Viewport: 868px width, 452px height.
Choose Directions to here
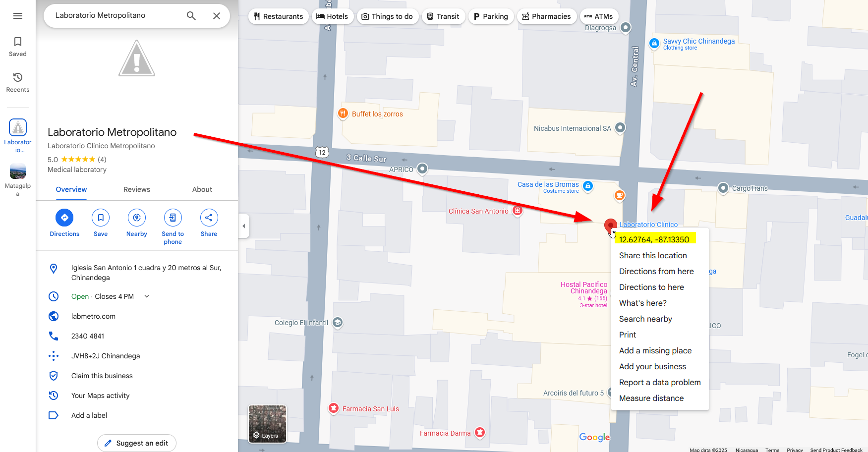[x=651, y=287]
